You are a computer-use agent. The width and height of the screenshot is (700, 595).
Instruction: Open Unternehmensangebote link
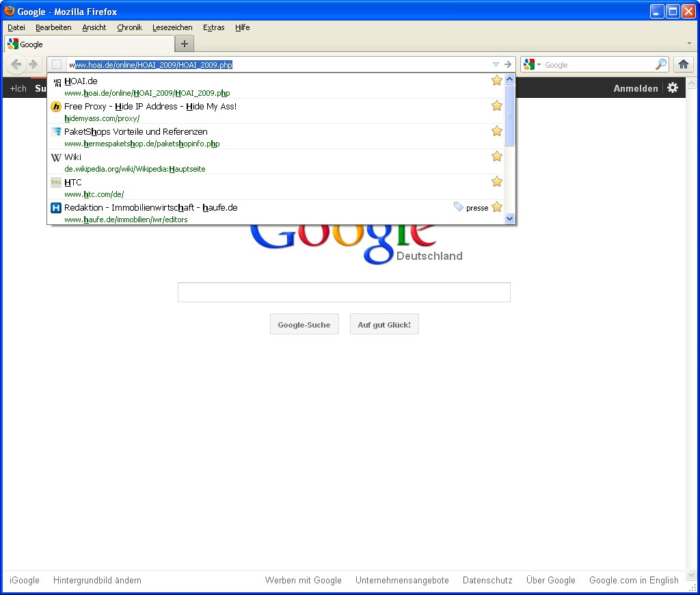tap(402, 580)
